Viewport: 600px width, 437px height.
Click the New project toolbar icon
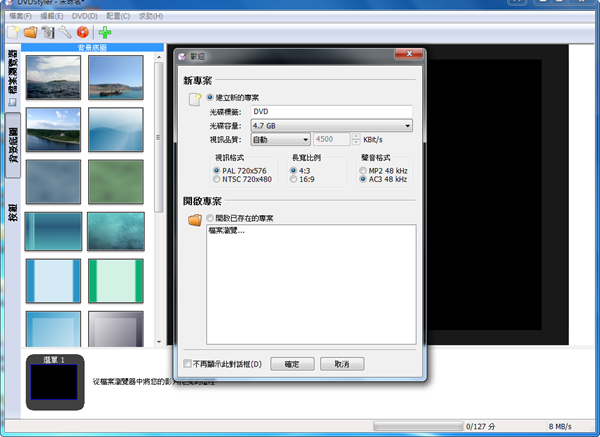13,33
